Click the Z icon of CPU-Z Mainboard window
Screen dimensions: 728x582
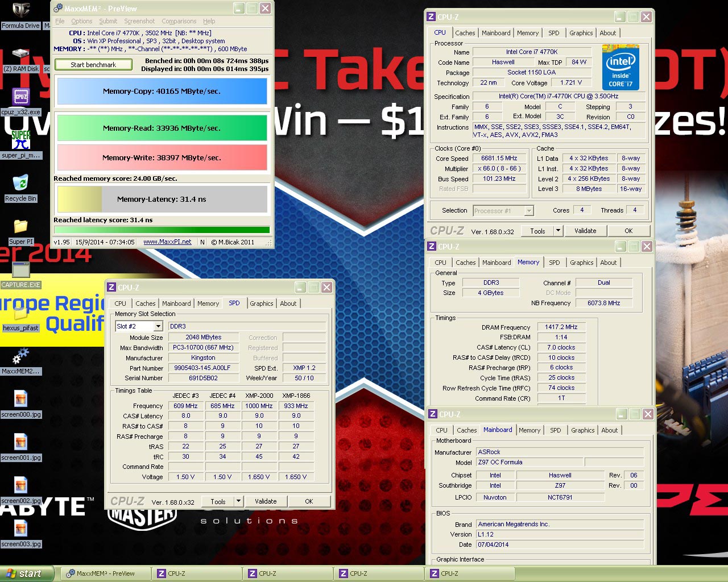tap(433, 414)
